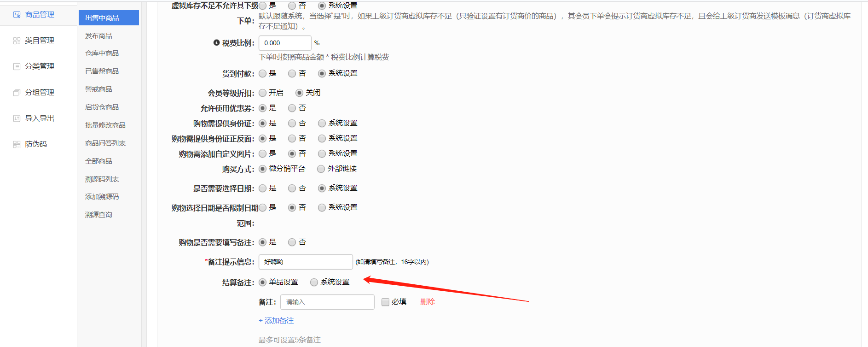Click the 商品管理 sidebar icon

tap(17, 15)
